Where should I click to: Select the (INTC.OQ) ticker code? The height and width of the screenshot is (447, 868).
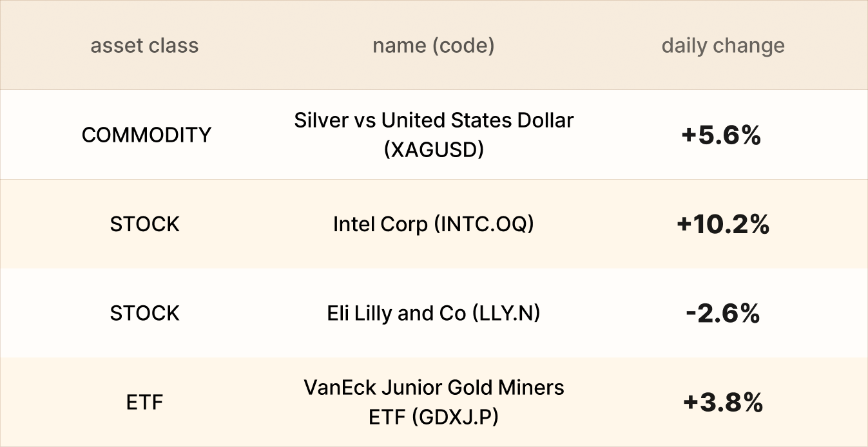click(484, 224)
